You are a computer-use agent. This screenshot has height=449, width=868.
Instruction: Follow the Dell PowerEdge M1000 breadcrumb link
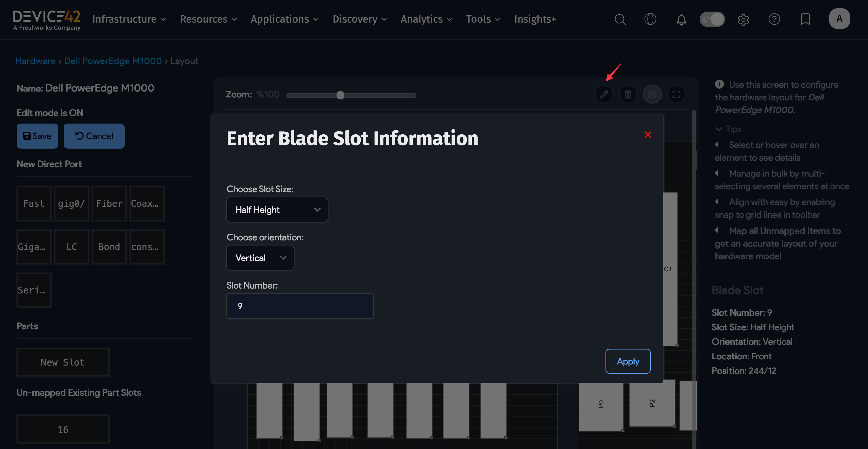pos(113,61)
